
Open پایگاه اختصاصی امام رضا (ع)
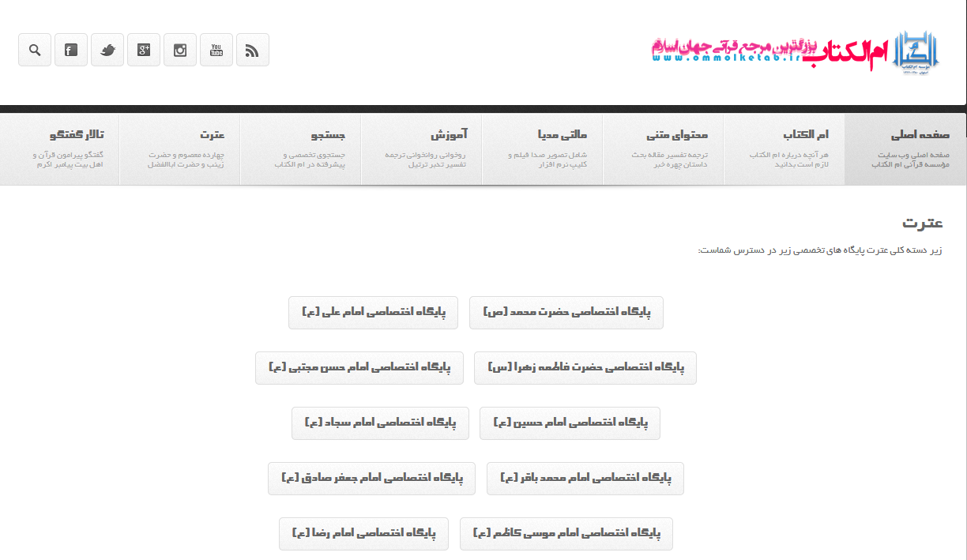363,534
